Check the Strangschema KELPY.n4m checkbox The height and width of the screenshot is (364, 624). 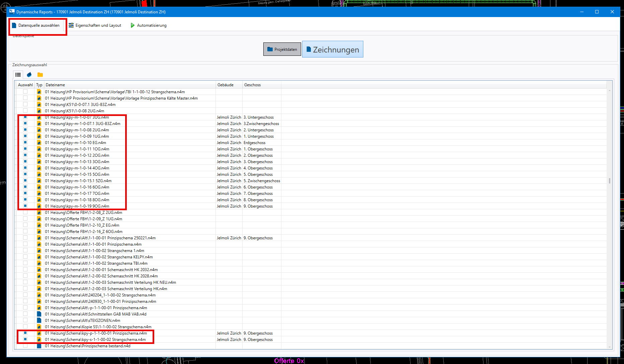tap(25, 257)
